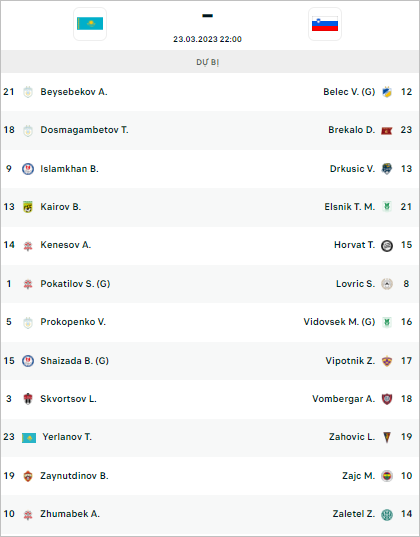Click the match date 23.03.2023 22:00
Screen dimensions: 420x537
207,39
